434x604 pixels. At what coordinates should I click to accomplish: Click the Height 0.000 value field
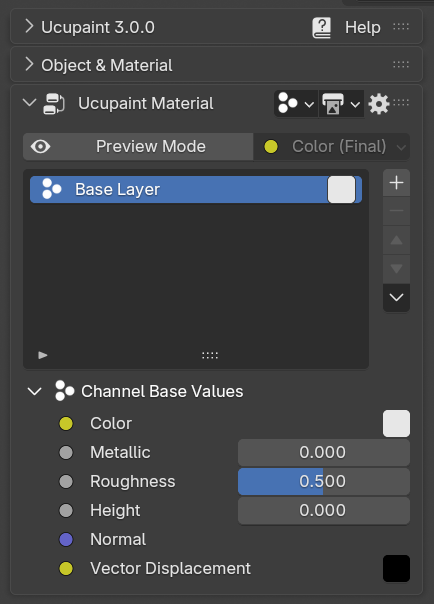point(324,510)
